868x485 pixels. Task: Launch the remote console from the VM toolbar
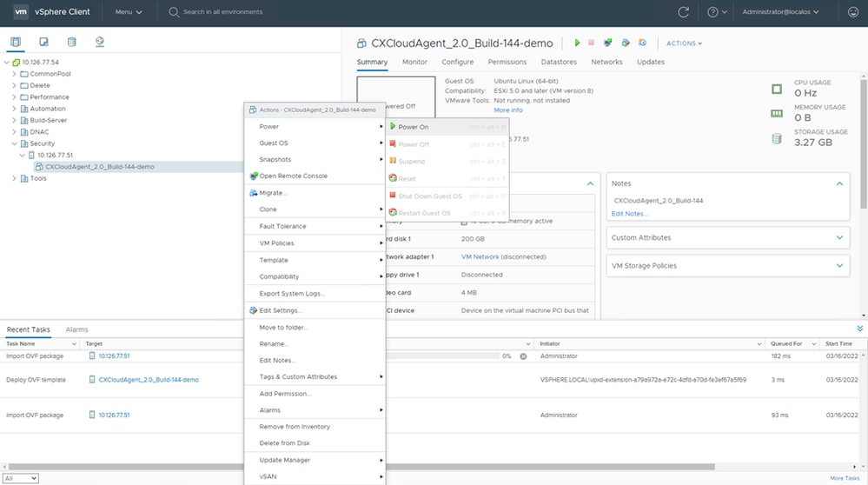coord(608,43)
